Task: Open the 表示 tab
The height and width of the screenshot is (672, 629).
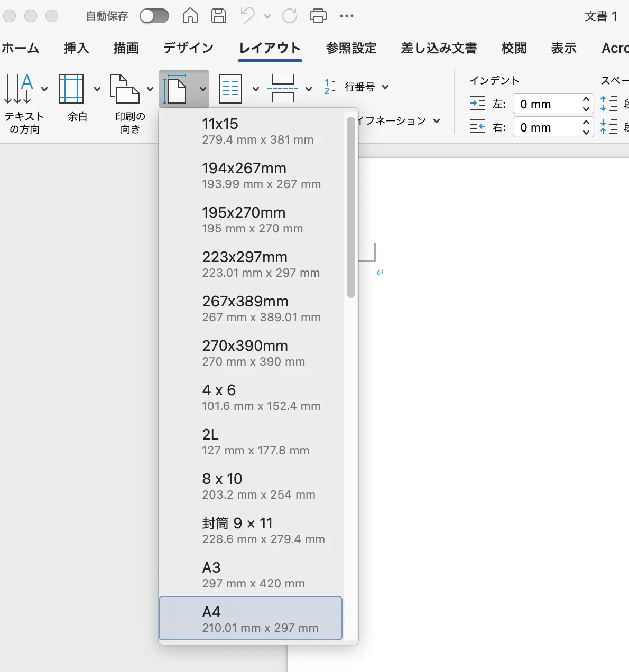Action: pos(564,48)
